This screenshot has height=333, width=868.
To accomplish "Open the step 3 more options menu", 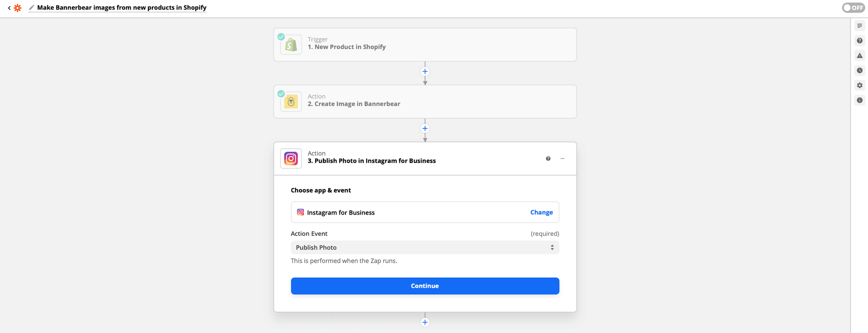I will pyautogui.click(x=562, y=159).
